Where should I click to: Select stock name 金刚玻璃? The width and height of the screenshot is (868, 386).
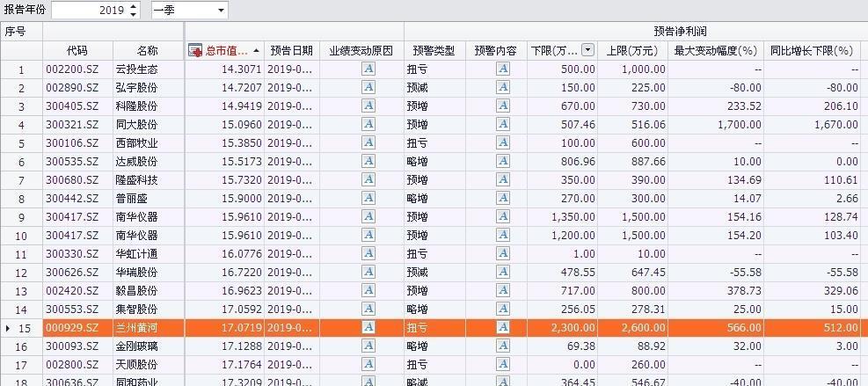coord(136,346)
